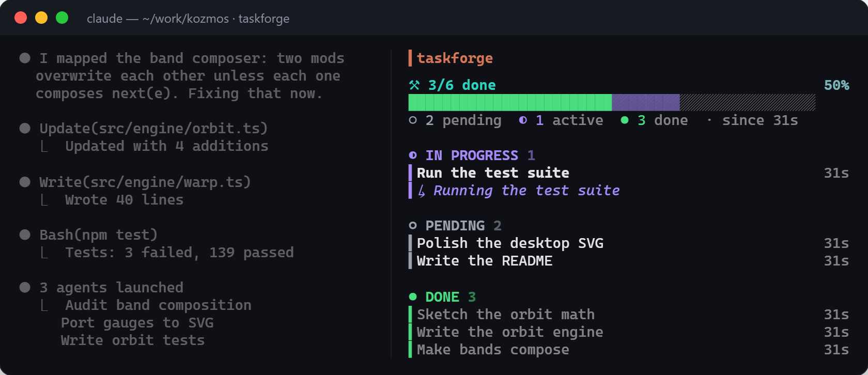868x375 pixels.
Task: Click the bullet beside Update(src/engine/orbit.ts)
Action: click(25, 128)
